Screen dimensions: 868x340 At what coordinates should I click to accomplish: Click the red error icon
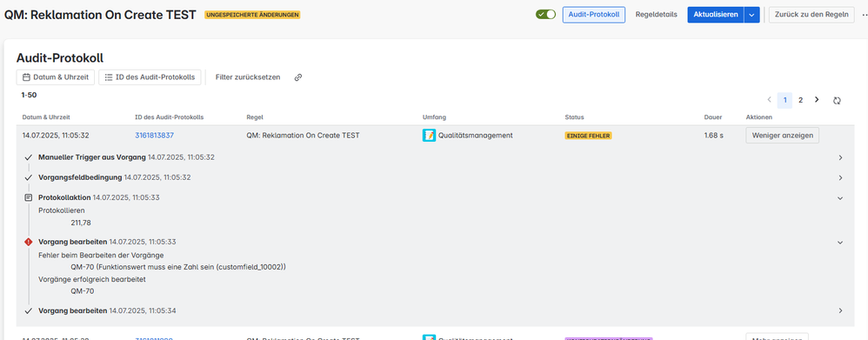coord(29,242)
